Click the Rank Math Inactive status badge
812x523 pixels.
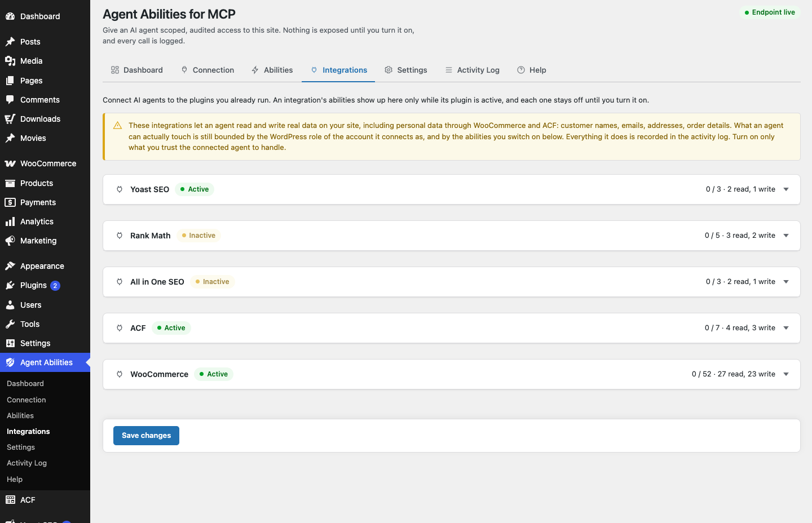198,236
